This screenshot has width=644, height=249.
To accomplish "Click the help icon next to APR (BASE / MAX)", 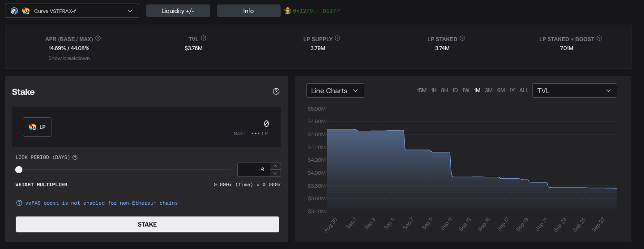I will [98, 39].
